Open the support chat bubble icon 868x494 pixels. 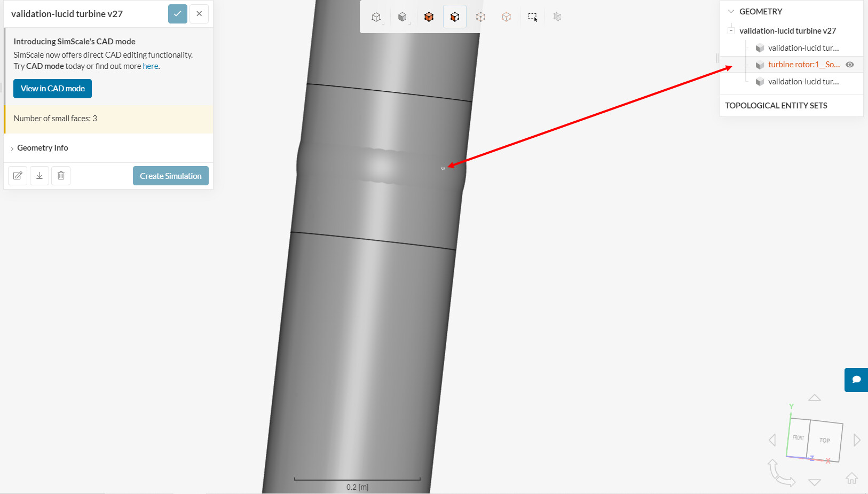[856, 380]
